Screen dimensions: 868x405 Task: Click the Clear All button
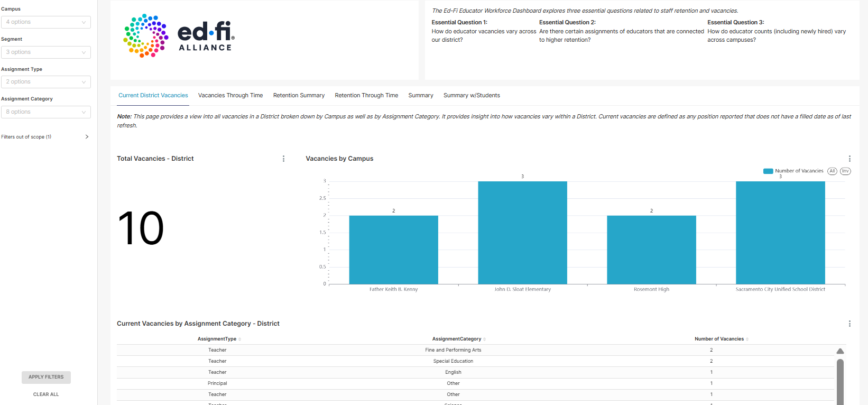pyautogui.click(x=46, y=394)
